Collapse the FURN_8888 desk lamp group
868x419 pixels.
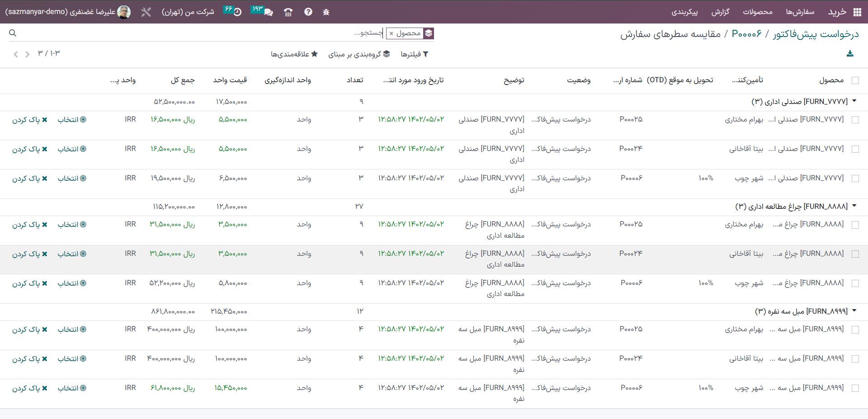click(x=854, y=206)
